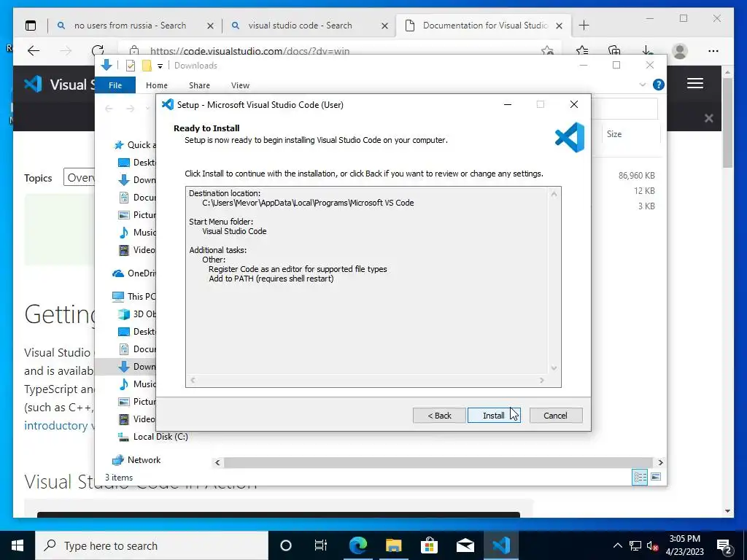Open the Topics dropdown on docs page
This screenshot has height=560, width=747.
(x=79, y=178)
